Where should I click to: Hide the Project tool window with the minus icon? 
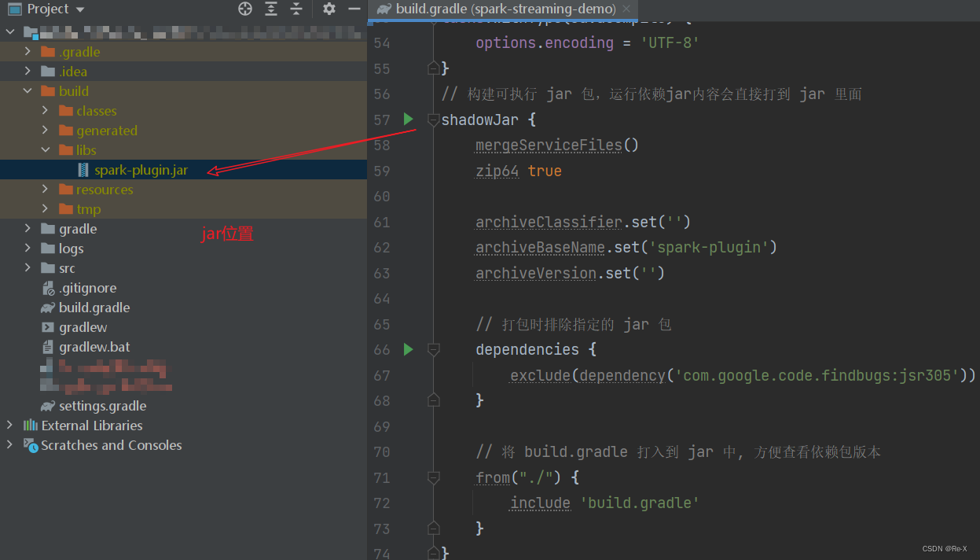coord(354,9)
